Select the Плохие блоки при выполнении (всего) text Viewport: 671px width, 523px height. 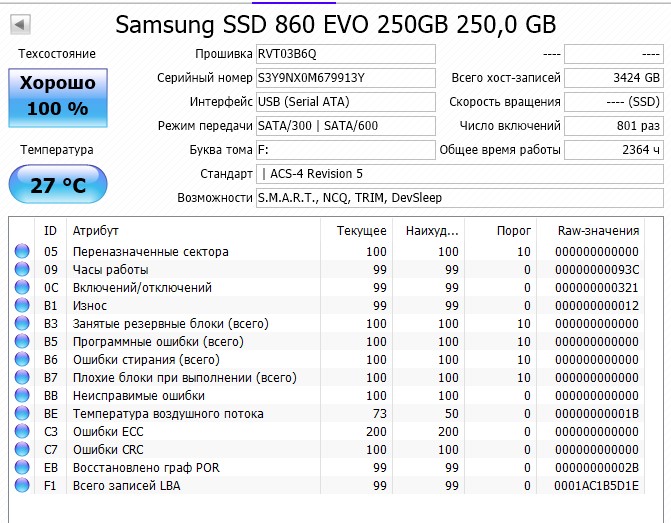pyautogui.click(x=184, y=377)
